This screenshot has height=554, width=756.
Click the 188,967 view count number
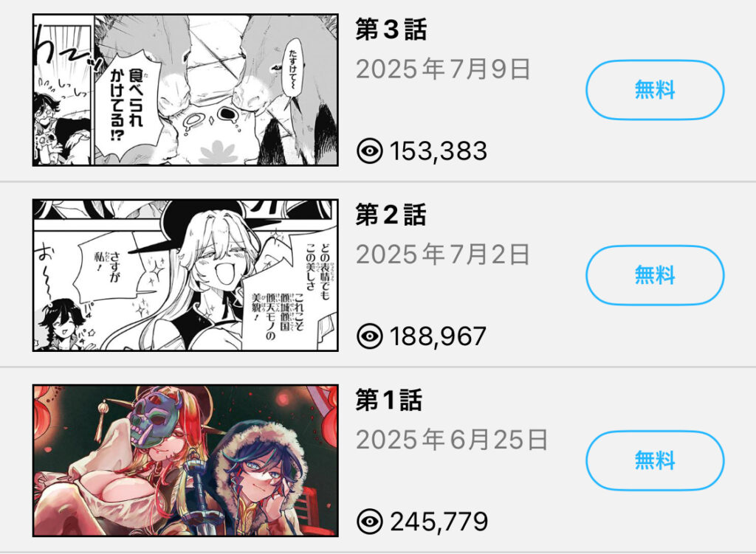[438, 336]
